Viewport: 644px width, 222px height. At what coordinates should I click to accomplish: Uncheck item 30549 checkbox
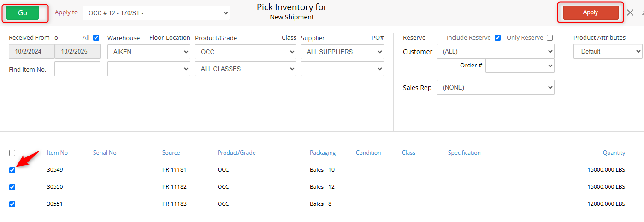(12, 170)
